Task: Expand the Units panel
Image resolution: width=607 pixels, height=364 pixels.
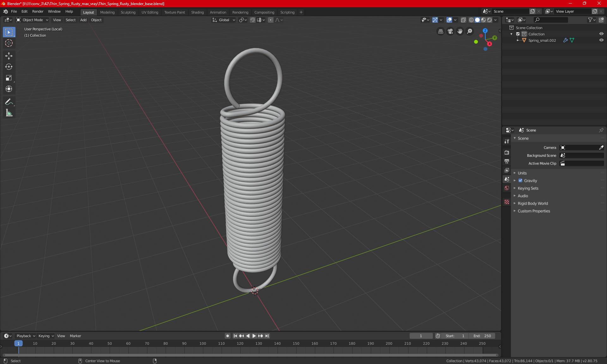Action: click(522, 173)
